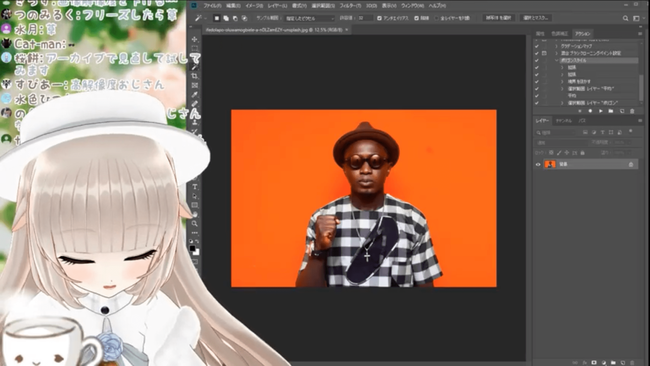Click the Actions panel trash icon
The width and height of the screenshot is (650, 366).
[632, 111]
